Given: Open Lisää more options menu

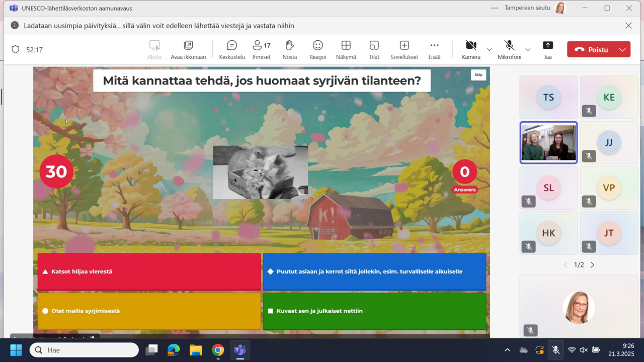Looking at the screenshot, I should coord(434,50).
